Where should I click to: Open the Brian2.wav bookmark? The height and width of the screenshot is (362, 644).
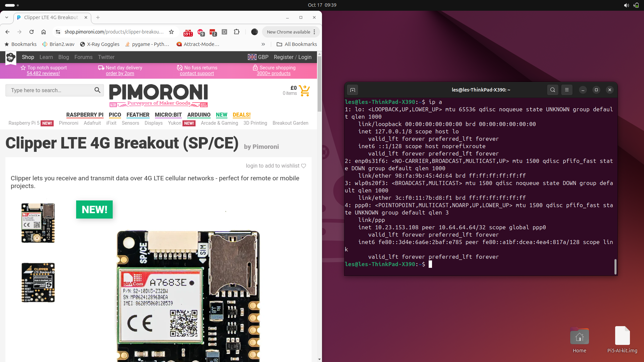pyautogui.click(x=58, y=44)
